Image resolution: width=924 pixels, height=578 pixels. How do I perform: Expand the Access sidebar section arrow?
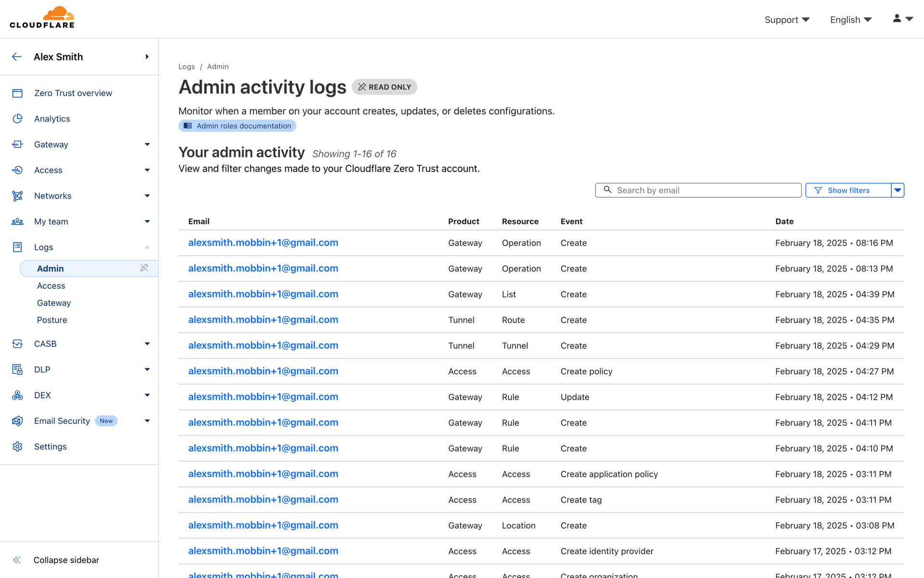pyautogui.click(x=147, y=170)
